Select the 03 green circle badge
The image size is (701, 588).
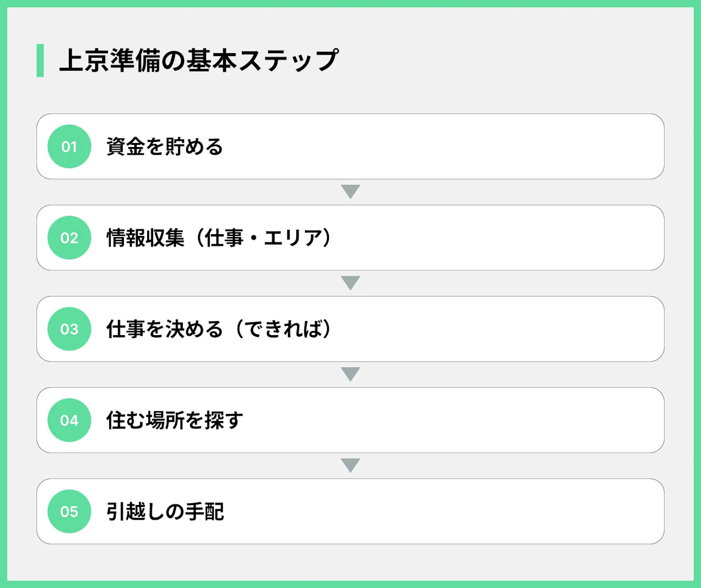69,329
